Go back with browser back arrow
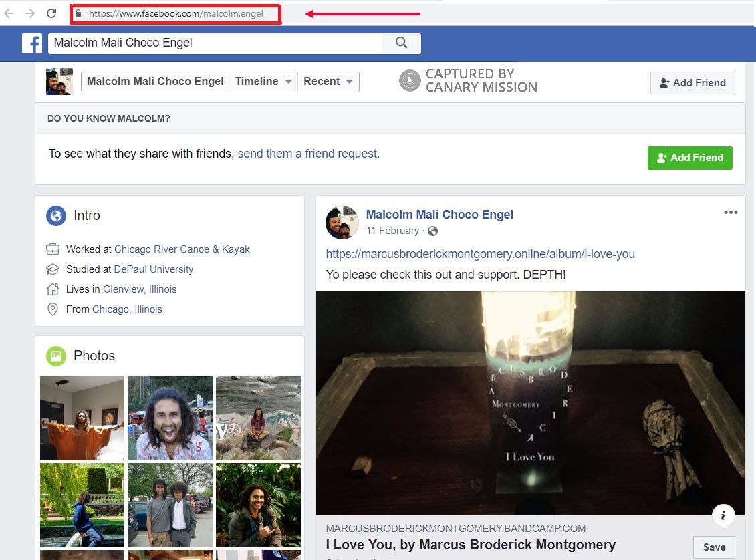 pyautogui.click(x=9, y=13)
